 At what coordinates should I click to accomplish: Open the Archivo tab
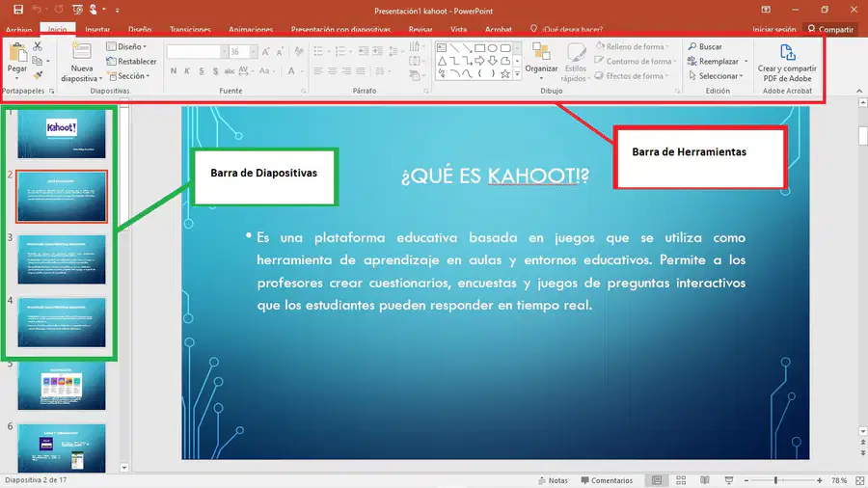[19, 29]
